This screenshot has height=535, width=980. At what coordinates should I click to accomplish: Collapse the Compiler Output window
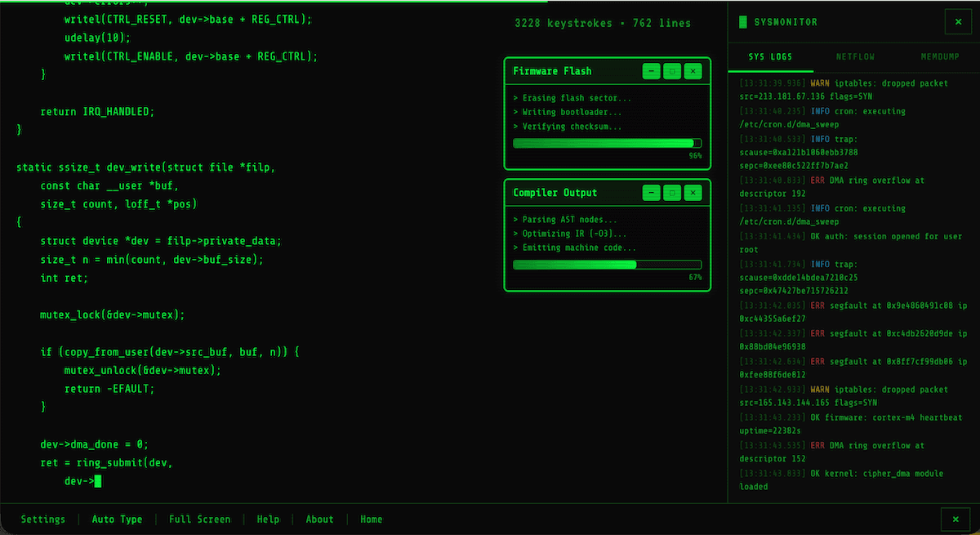click(651, 192)
